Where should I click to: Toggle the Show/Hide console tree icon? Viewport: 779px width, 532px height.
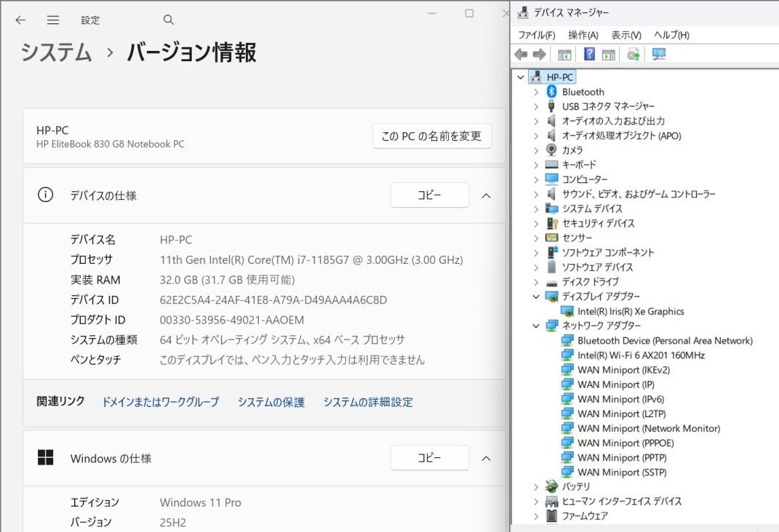pos(564,54)
